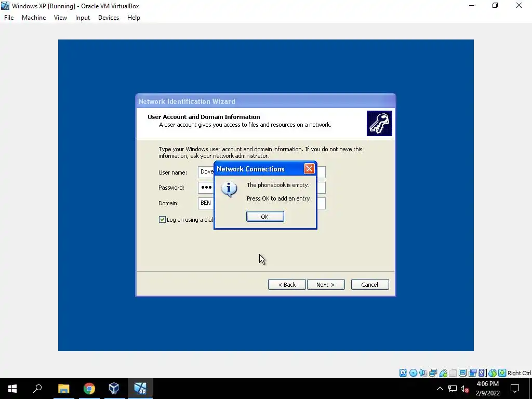This screenshot has height=399, width=532.
Task: Click the keys icon in the wizard header
Action: (379, 123)
